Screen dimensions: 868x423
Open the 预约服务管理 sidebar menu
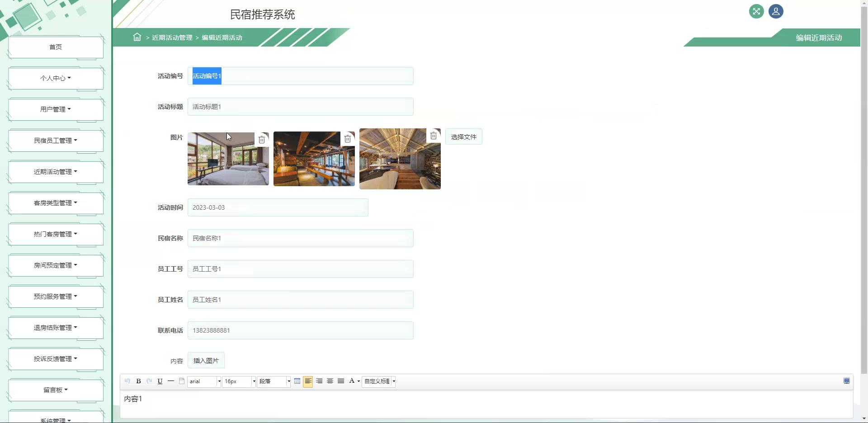click(56, 296)
